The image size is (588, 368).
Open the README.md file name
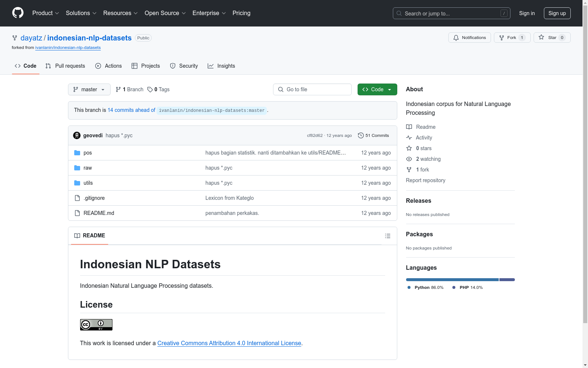pyautogui.click(x=99, y=213)
